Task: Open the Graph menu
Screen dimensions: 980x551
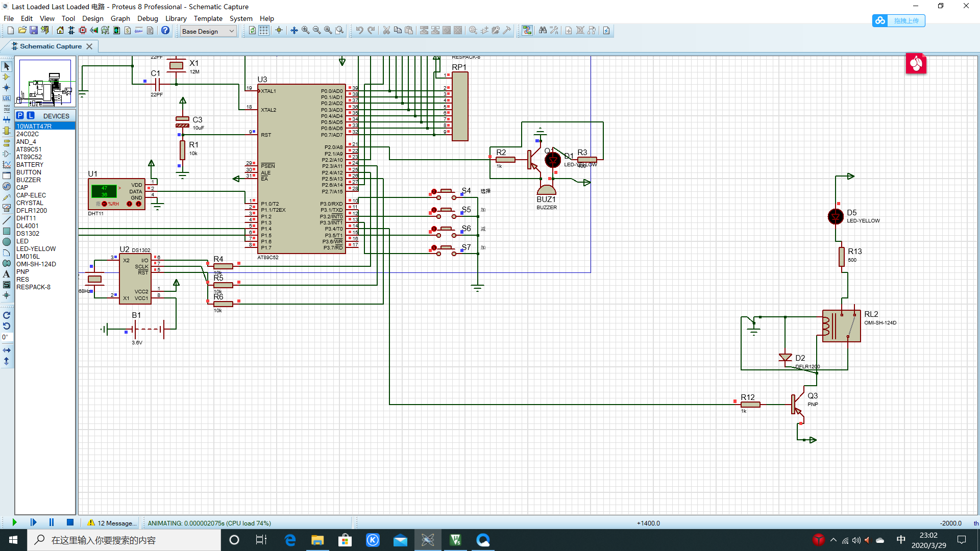Action: [x=120, y=18]
